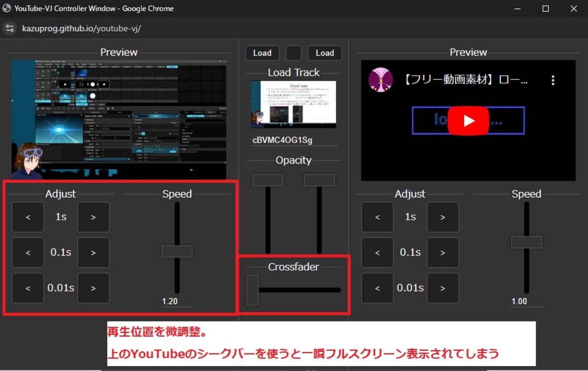The image size is (588, 371).
Task: Click the left Opacity slider handle
Action: [x=268, y=180]
